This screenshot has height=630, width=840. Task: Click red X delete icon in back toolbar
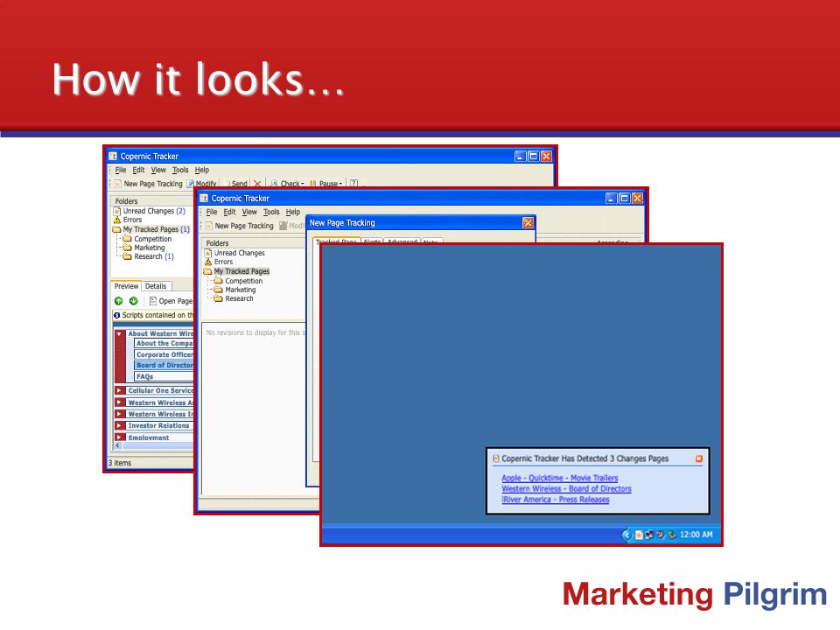point(257,184)
